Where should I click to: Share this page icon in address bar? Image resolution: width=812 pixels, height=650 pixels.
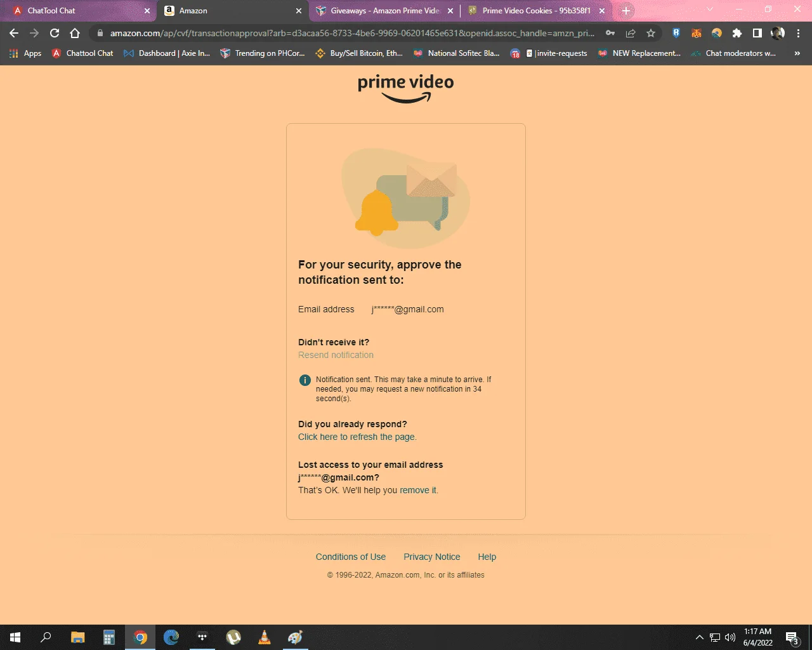pyautogui.click(x=631, y=33)
